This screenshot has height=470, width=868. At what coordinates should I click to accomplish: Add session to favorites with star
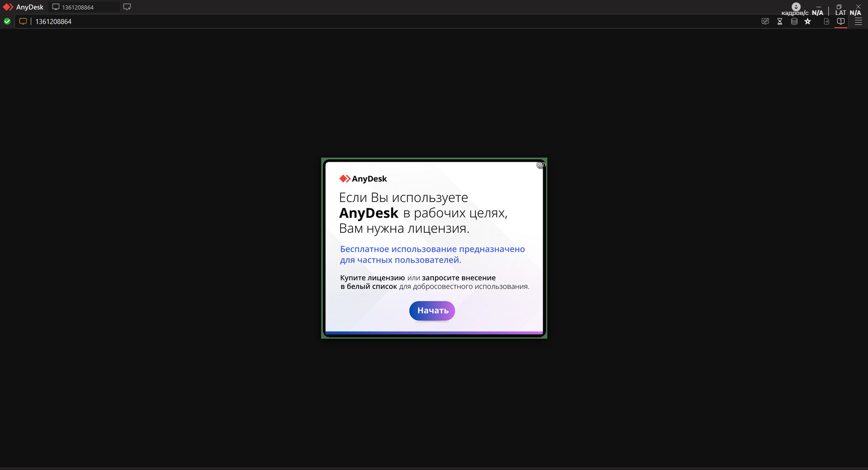[808, 21]
